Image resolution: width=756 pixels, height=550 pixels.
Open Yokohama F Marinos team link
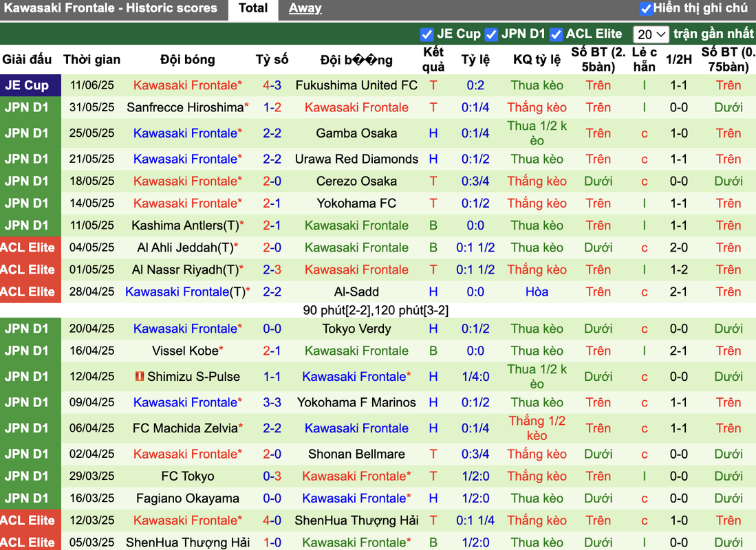click(x=356, y=402)
